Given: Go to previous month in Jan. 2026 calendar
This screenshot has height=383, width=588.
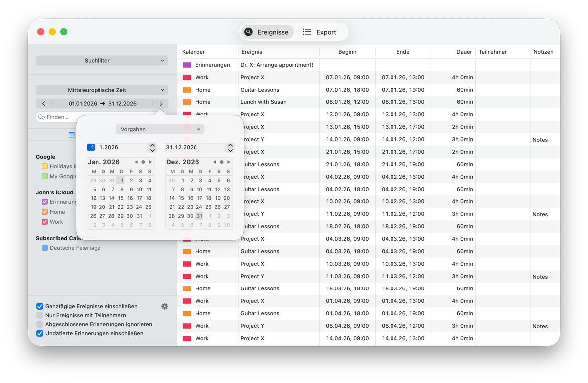Looking at the screenshot, I should pyautogui.click(x=136, y=162).
